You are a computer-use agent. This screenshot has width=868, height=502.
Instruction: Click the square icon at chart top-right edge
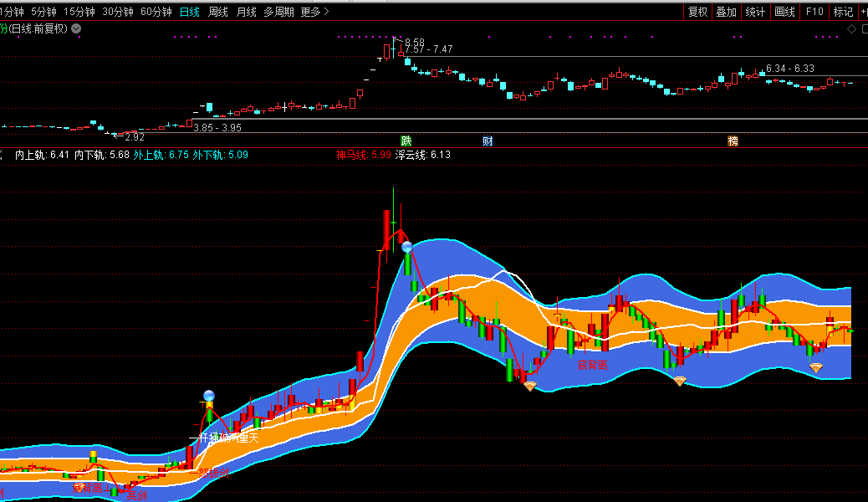[863, 28]
